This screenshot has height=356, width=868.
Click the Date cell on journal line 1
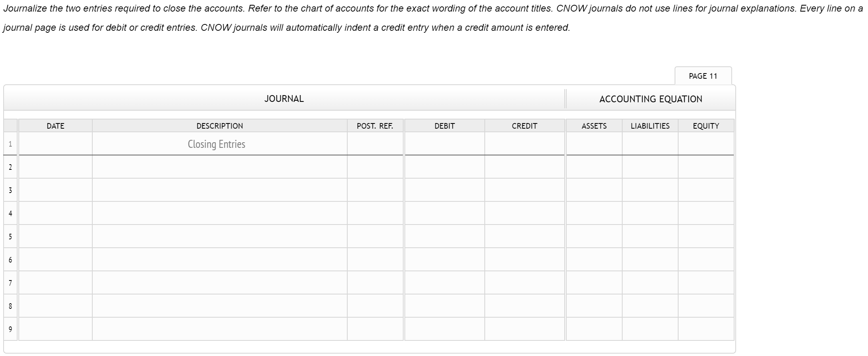[x=55, y=144]
